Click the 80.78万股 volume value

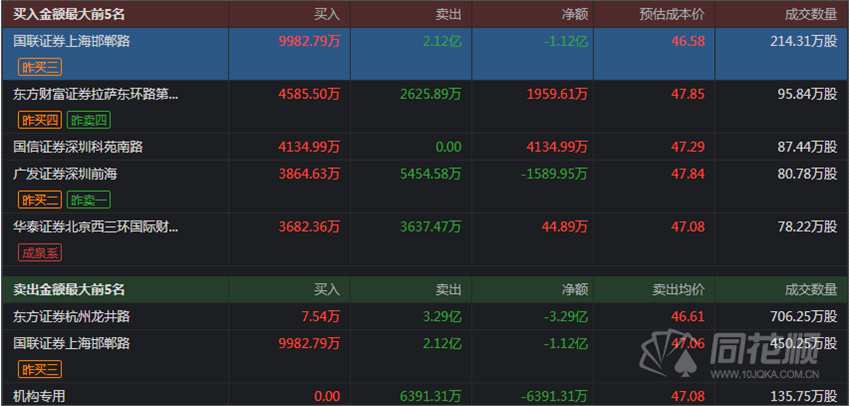coord(807,173)
